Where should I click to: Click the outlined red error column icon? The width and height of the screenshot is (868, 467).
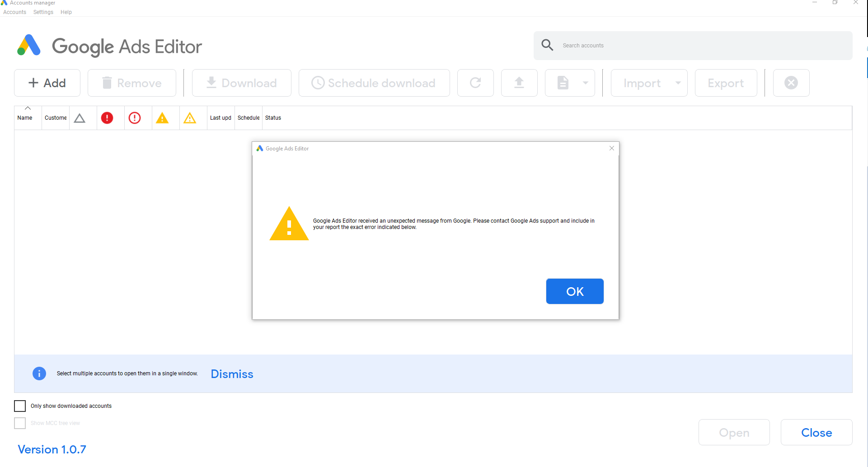point(135,118)
